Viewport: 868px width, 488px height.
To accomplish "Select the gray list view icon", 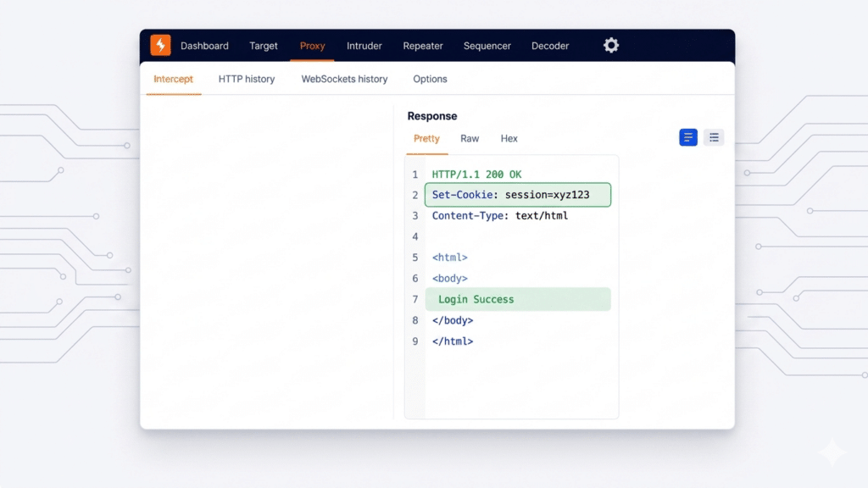I will point(714,137).
